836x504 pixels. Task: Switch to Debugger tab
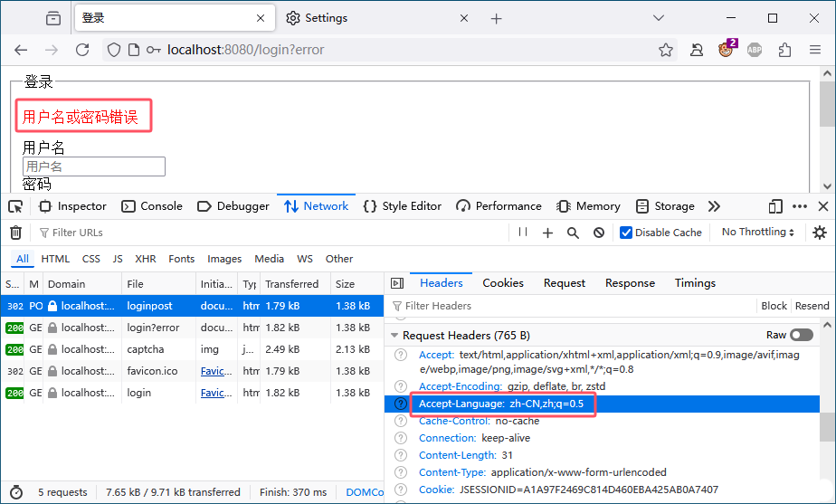click(x=233, y=206)
